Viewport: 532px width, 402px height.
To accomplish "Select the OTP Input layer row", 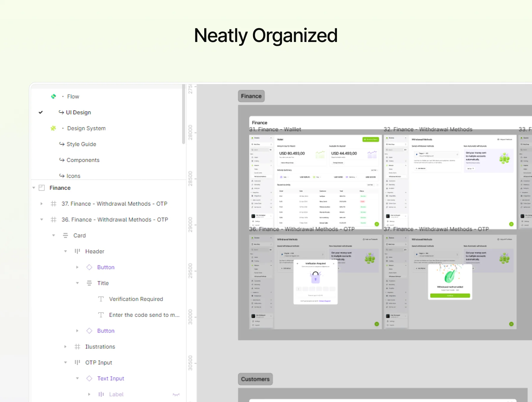I will tap(108, 362).
